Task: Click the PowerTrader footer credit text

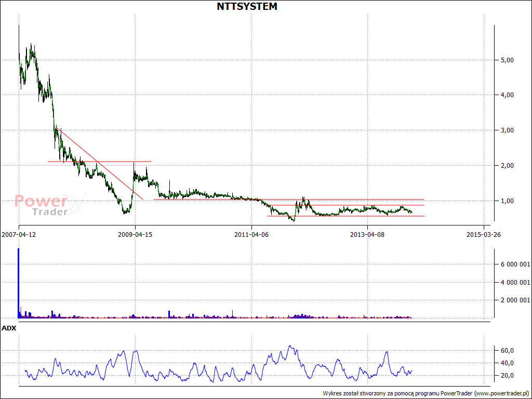Action: [x=426, y=394]
